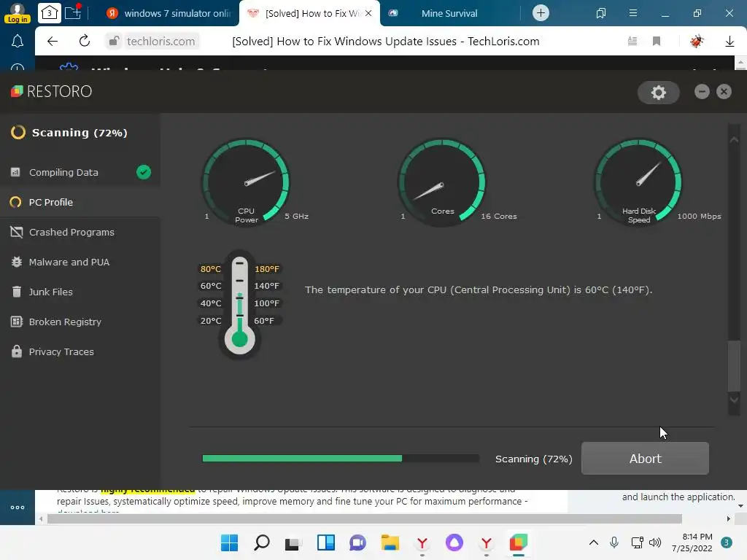This screenshot has width=747, height=560.
Task: Click the browser horizontal scrollbar
Action: 365,519
